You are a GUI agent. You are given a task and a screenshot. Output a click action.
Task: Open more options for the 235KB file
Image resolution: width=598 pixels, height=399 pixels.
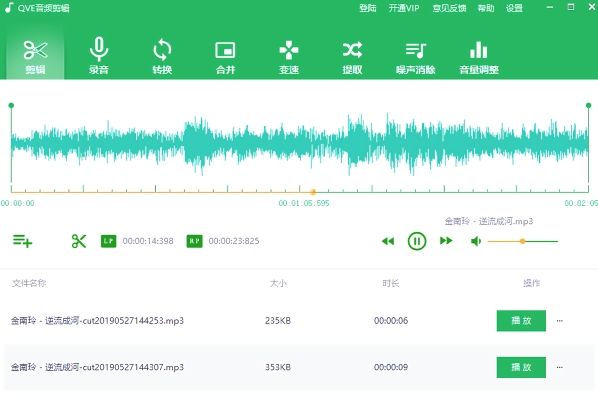tap(559, 321)
